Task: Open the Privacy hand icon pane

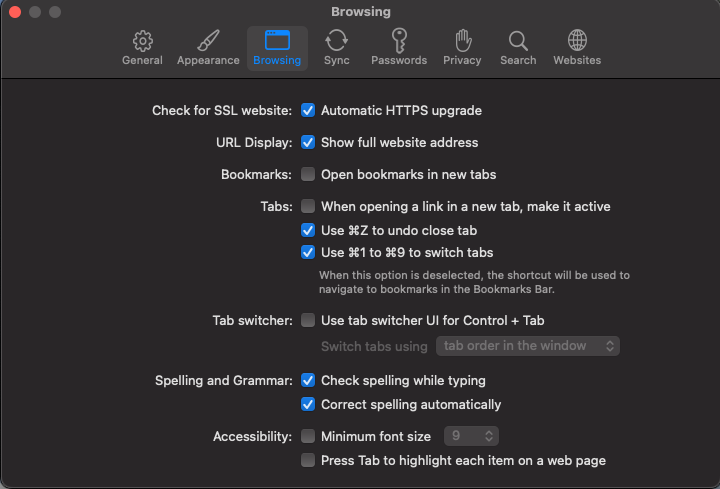Action: [x=462, y=41]
